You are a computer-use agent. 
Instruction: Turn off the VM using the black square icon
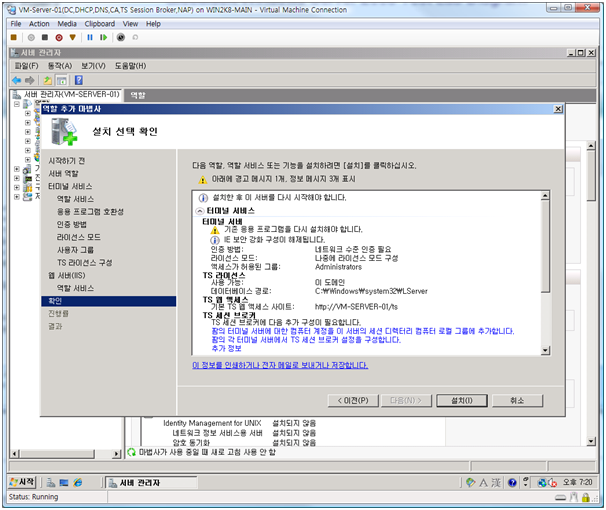45,37
